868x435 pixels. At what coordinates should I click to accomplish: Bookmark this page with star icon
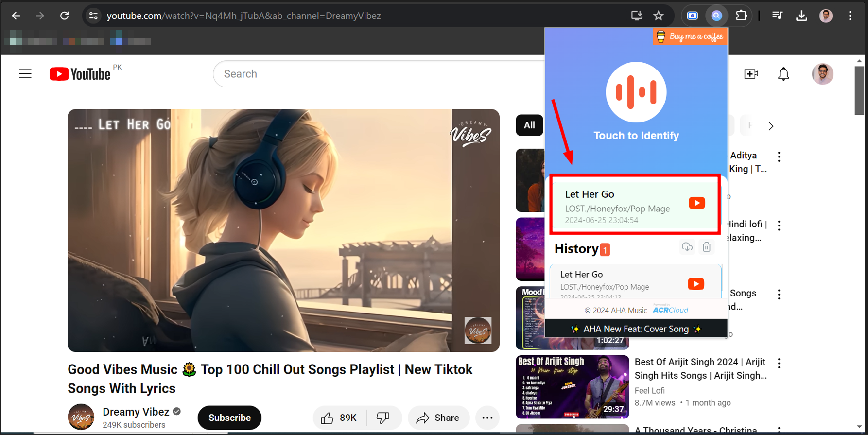pos(659,16)
